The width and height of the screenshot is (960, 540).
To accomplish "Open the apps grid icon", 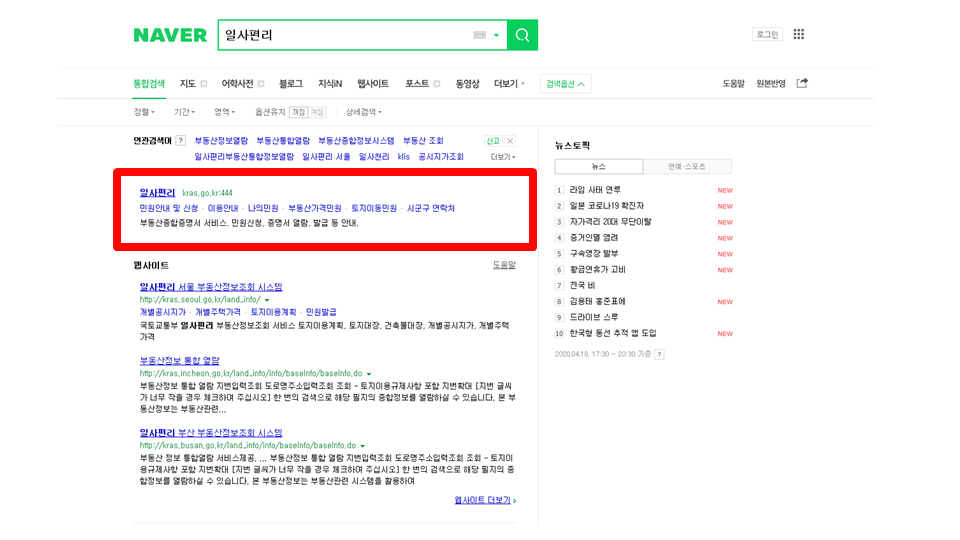I will tap(798, 34).
